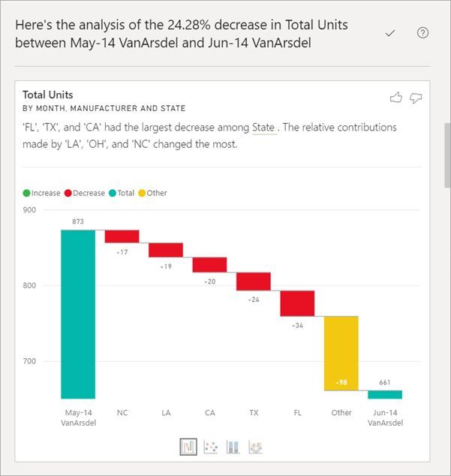Select the May-14 VanArsdel teal bar
451x476 pixels.
pyautogui.click(x=78, y=314)
